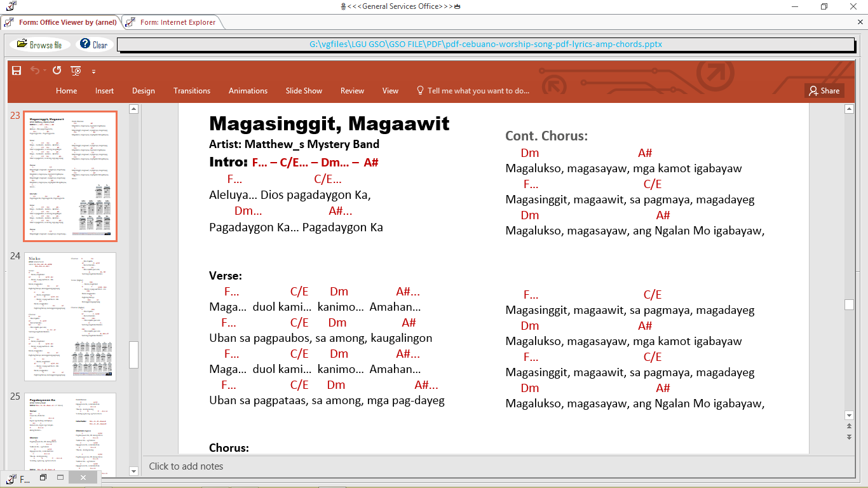Open the Home ribbon tab
Screen dimensions: 868x488
point(66,91)
